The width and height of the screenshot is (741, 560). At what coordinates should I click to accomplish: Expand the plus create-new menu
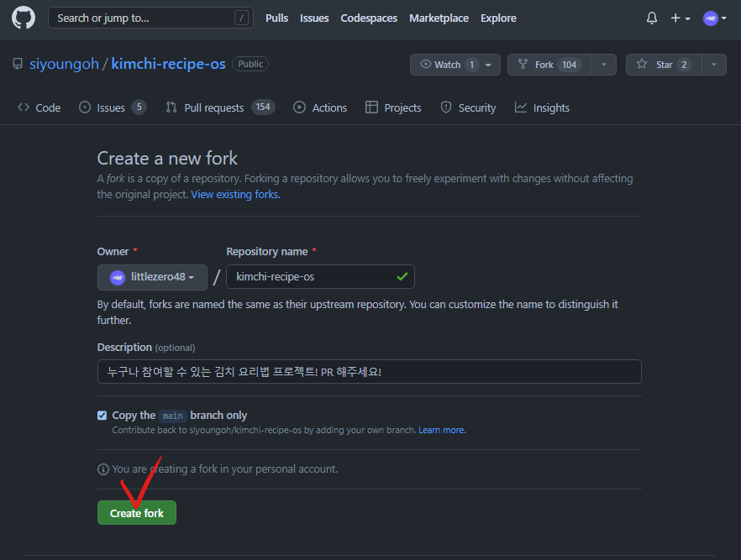pos(681,18)
